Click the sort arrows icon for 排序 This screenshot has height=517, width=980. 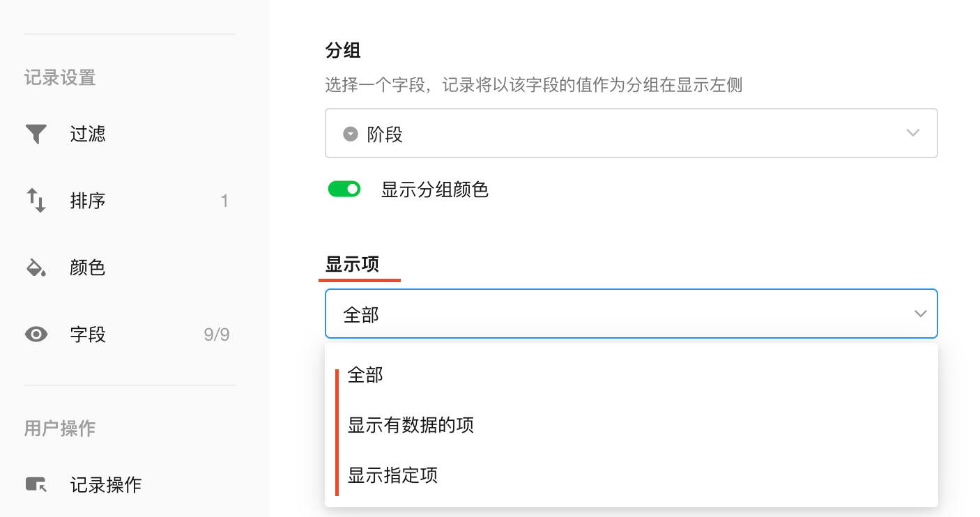[36, 201]
